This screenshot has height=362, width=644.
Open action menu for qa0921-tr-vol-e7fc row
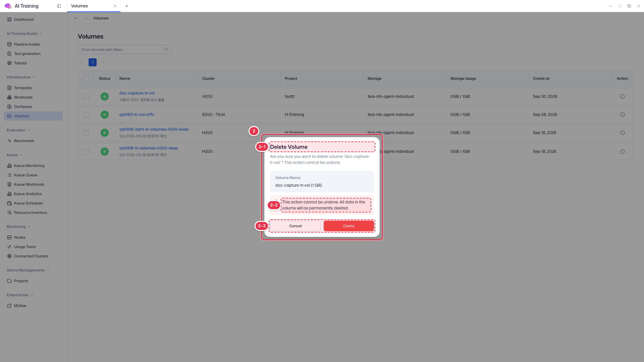623,115
